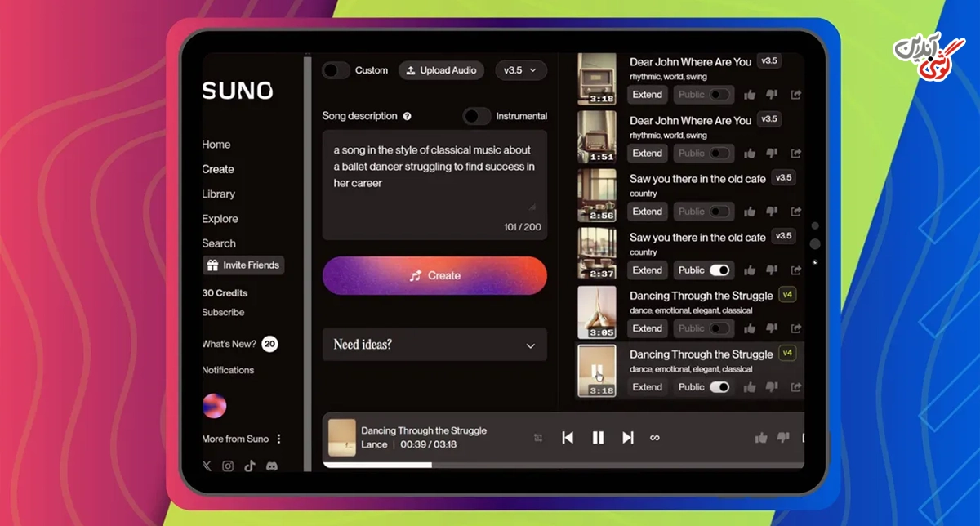Extend the Saw you there 2:37 track
The image size is (980, 526).
[648, 270]
